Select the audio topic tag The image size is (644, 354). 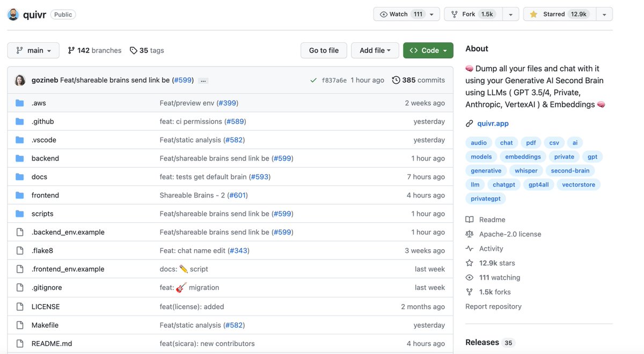[x=479, y=143]
